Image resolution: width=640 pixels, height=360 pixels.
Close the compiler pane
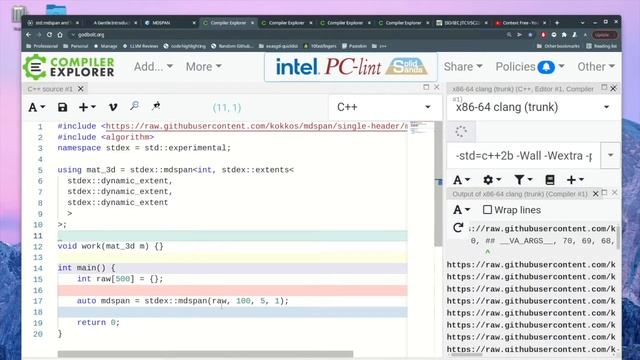613,88
